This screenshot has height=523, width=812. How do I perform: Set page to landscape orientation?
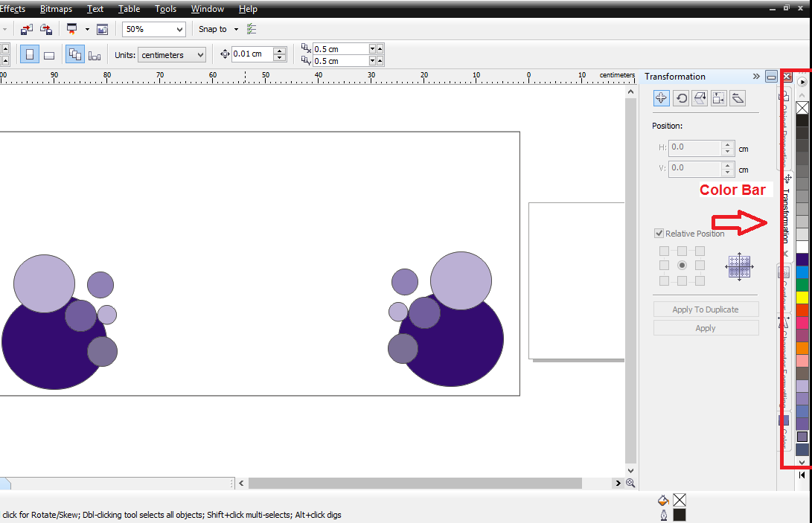coord(49,55)
